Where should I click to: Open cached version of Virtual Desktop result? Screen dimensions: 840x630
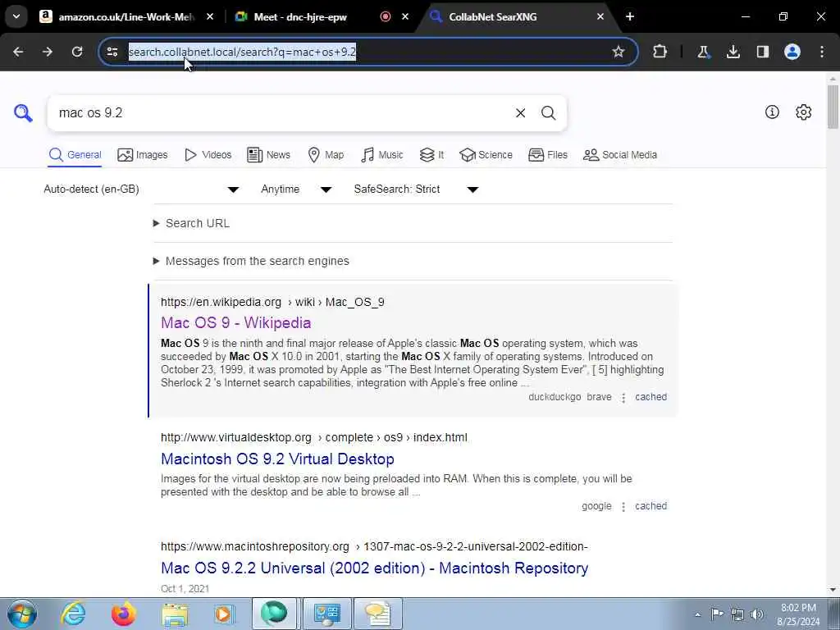tap(651, 506)
